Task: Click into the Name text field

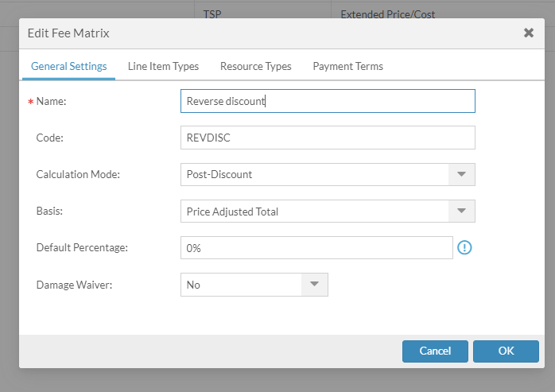Action: click(328, 101)
